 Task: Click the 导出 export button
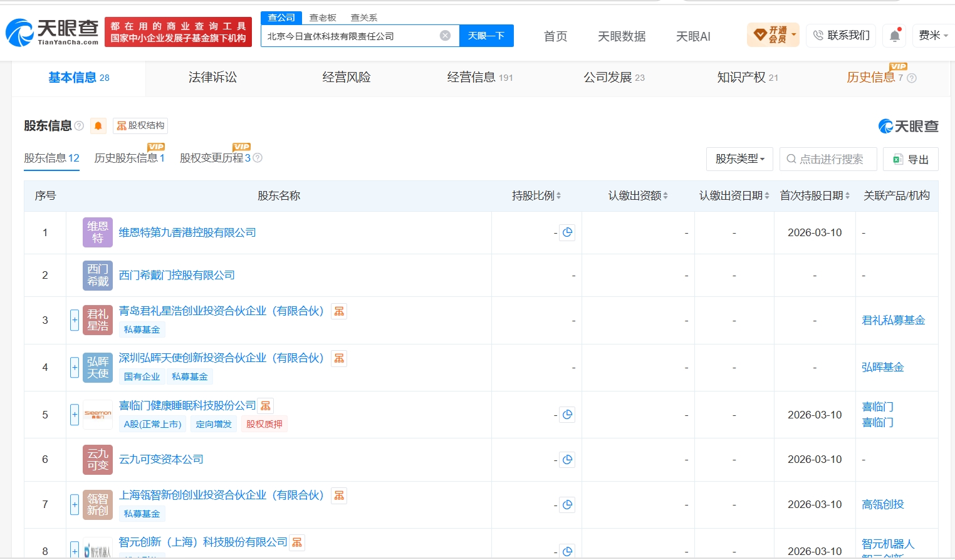pyautogui.click(x=911, y=159)
